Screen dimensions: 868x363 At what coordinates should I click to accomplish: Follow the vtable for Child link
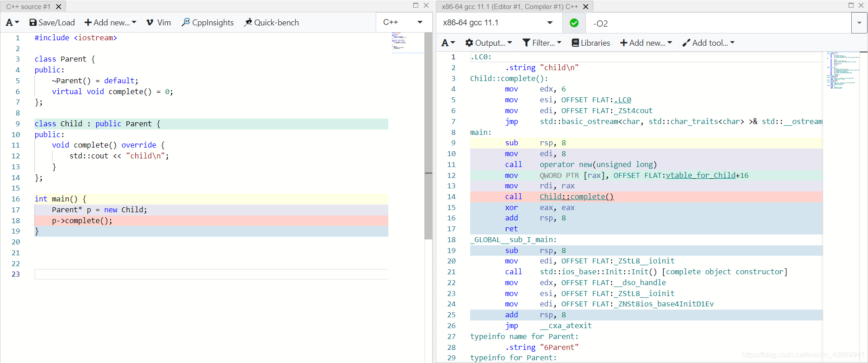(701, 176)
